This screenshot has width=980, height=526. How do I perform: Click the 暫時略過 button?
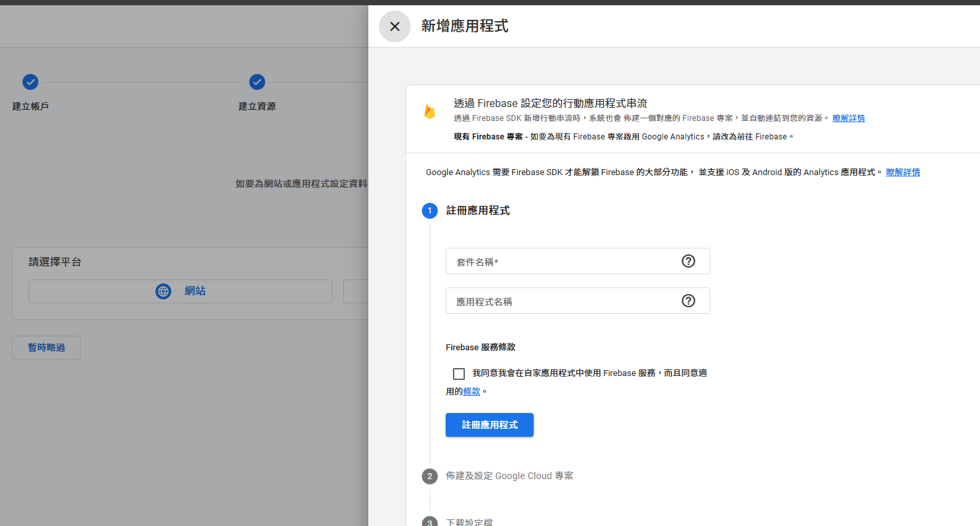(x=46, y=348)
